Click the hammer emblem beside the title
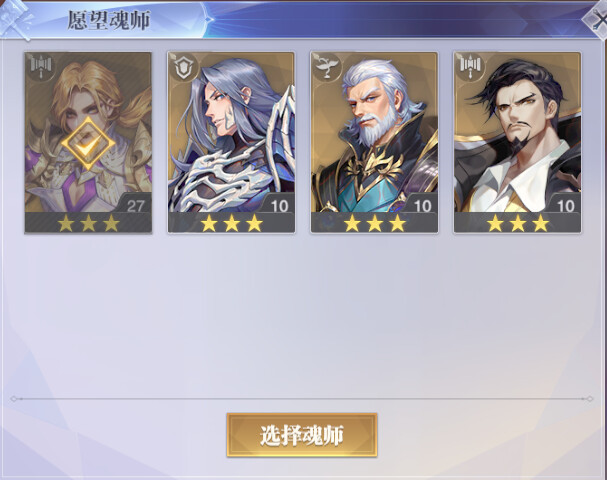Viewport: 607px width, 480px height. 15,19
